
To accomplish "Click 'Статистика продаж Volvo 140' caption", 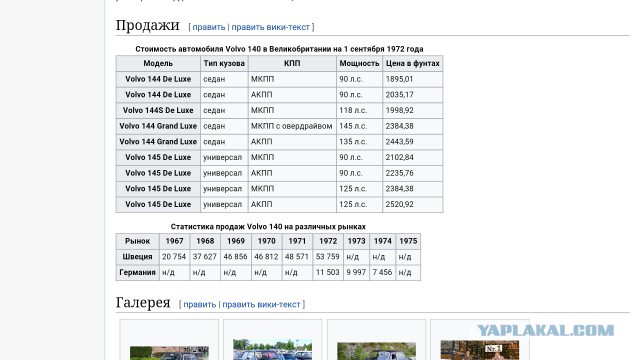I will click(x=268, y=227).
